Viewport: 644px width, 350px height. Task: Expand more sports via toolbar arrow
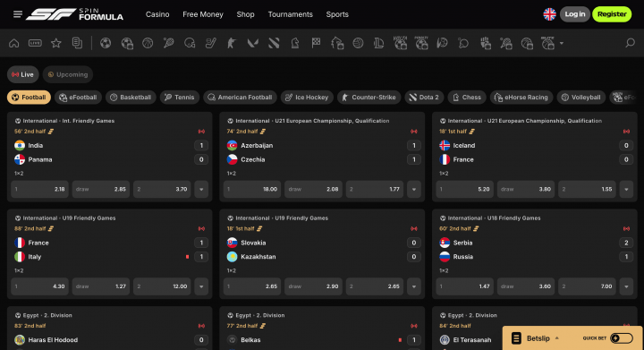[562, 43]
